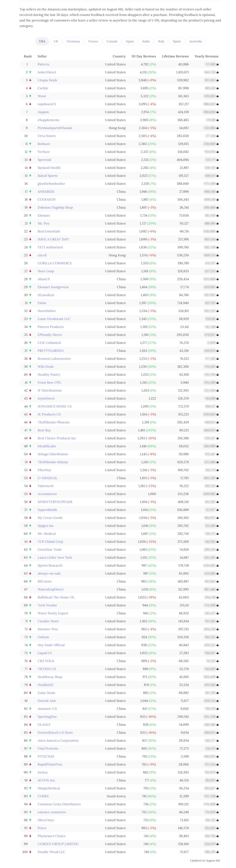The image size is (236, 868).
Task: Open the ThriftBooks-Phoenix seller link
Action: pyautogui.click(x=54, y=422)
